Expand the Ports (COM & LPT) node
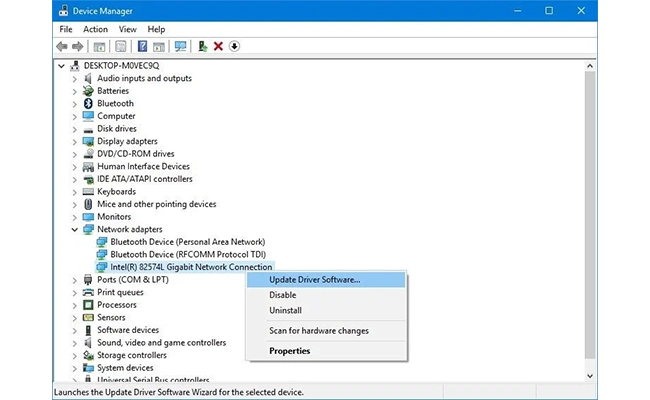650x400 pixels. (x=75, y=280)
